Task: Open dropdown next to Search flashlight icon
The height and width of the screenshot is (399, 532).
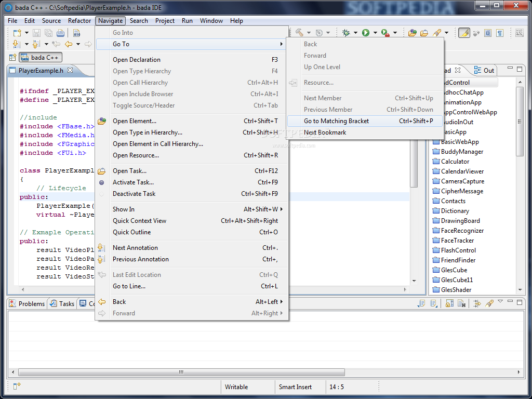Action: click(x=446, y=33)
